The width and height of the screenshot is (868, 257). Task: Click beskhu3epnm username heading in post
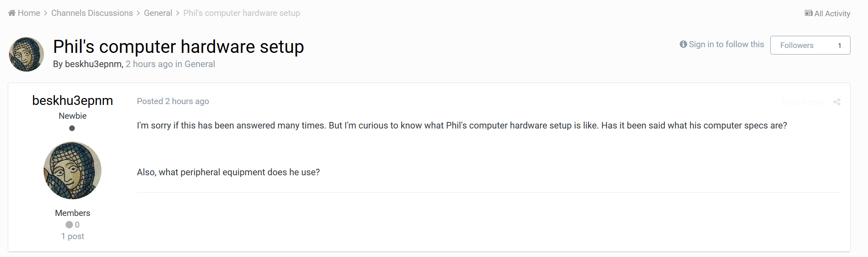[x=73, y=100]
